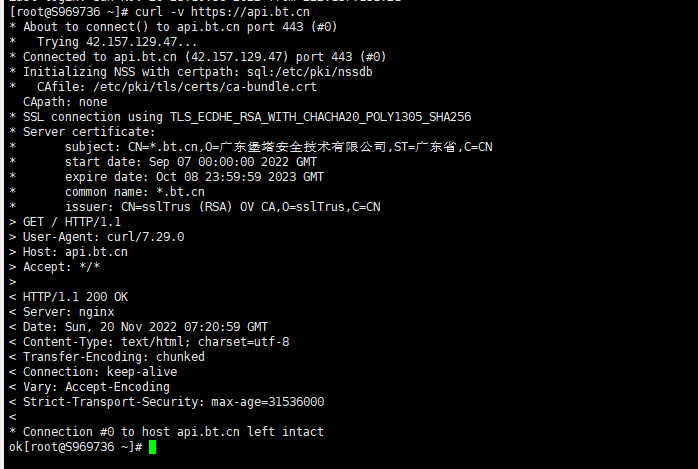698x469 pixels.
Task: Select the "common name: *.bt.cn" text
Action: (x=135, y=192)
